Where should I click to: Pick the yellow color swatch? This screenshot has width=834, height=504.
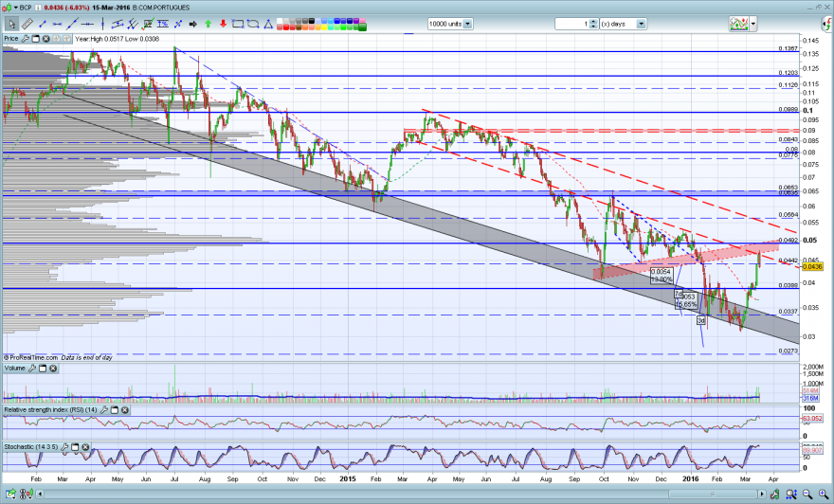pos(324,26)
